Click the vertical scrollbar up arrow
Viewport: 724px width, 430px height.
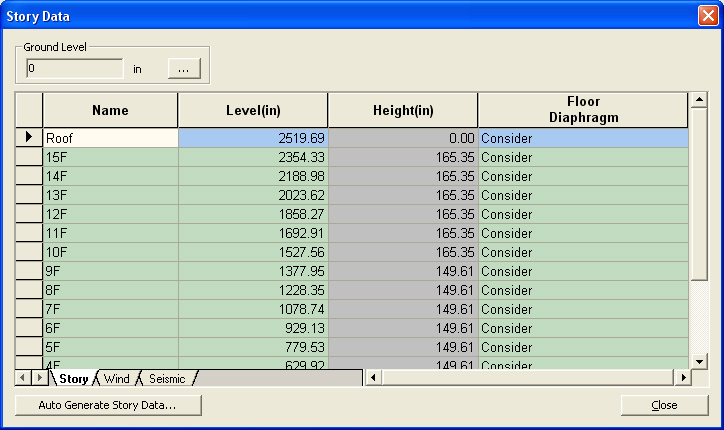pyautogui.click(x=699, y=101)
